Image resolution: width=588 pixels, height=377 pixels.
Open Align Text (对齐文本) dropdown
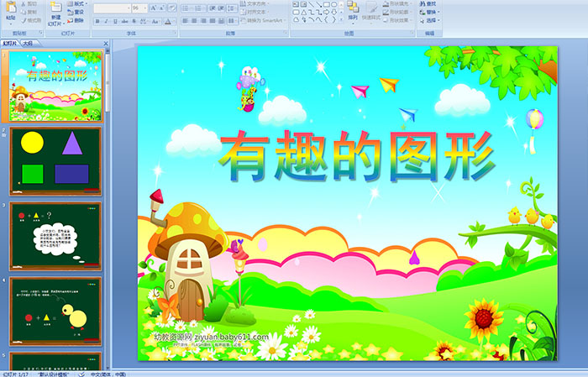click(255, 12)
